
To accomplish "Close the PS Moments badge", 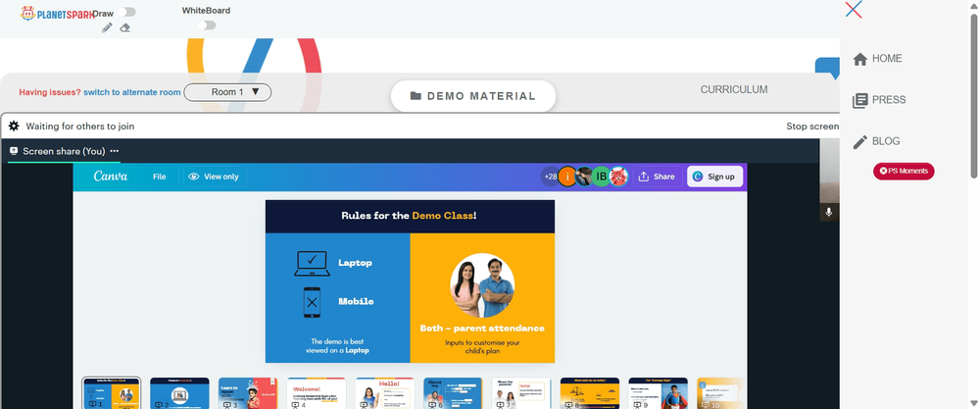I will pos(883,171).
